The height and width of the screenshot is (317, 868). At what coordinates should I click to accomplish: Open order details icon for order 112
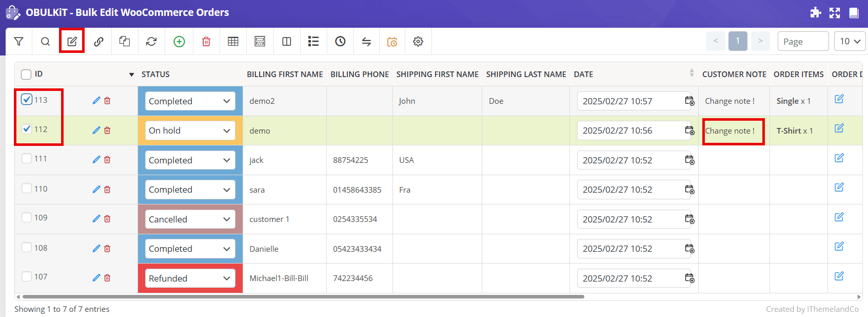(839, 128)
